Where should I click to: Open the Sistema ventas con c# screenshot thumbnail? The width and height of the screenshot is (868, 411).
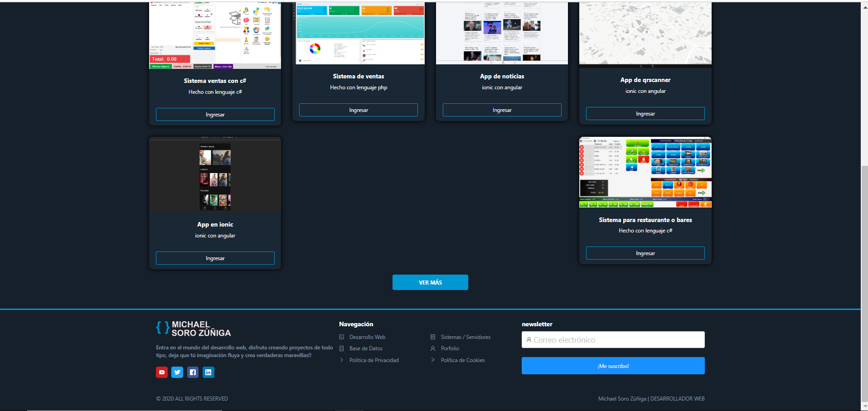coord(215,35)
